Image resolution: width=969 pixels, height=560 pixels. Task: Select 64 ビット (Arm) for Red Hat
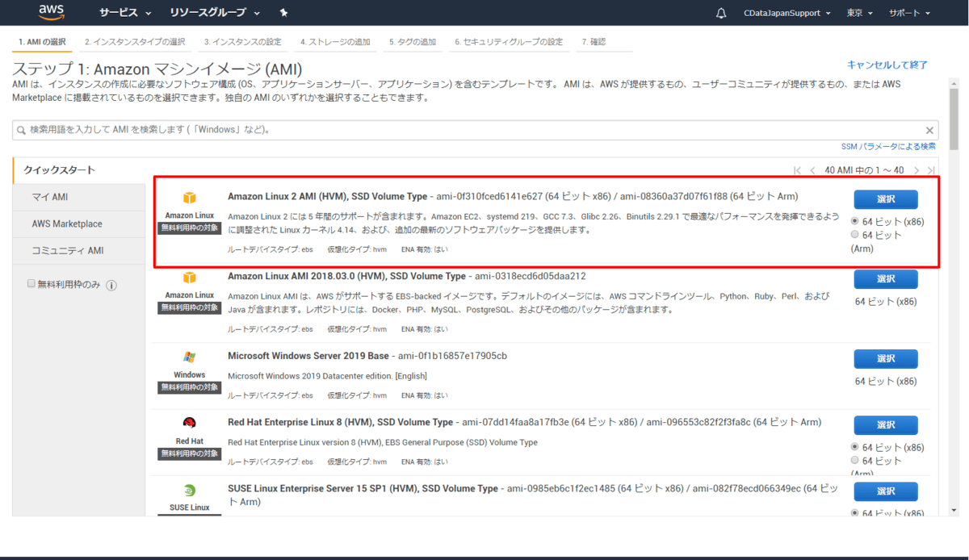[855, 460]
